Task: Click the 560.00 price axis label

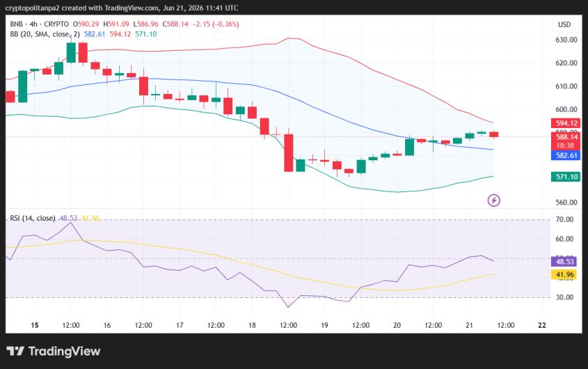Action: (566, 203)
